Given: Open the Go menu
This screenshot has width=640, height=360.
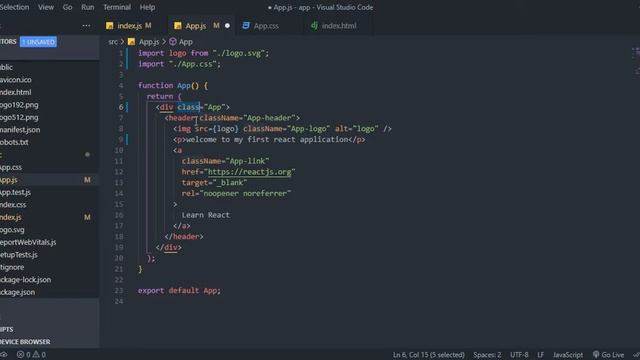Looking at the screenshot, I should (67, 7).
